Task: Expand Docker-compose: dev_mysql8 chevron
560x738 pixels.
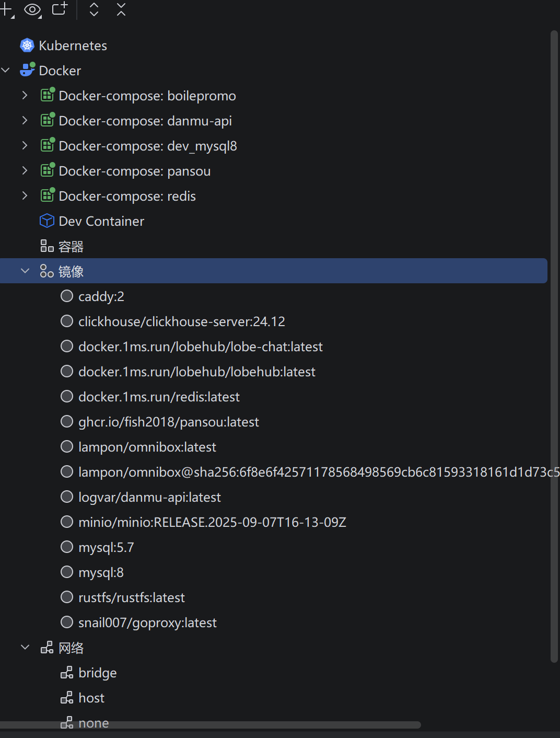Action: tap(25, 145)
